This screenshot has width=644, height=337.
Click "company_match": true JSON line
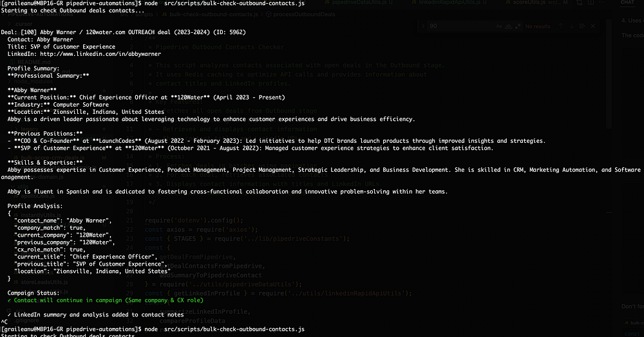click(x=50, y=228)
